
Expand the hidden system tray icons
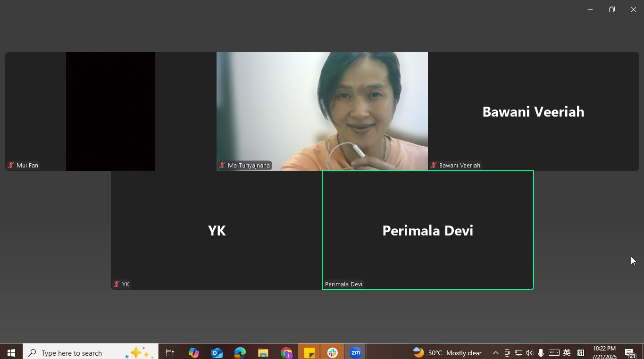[x=495, y=353]
